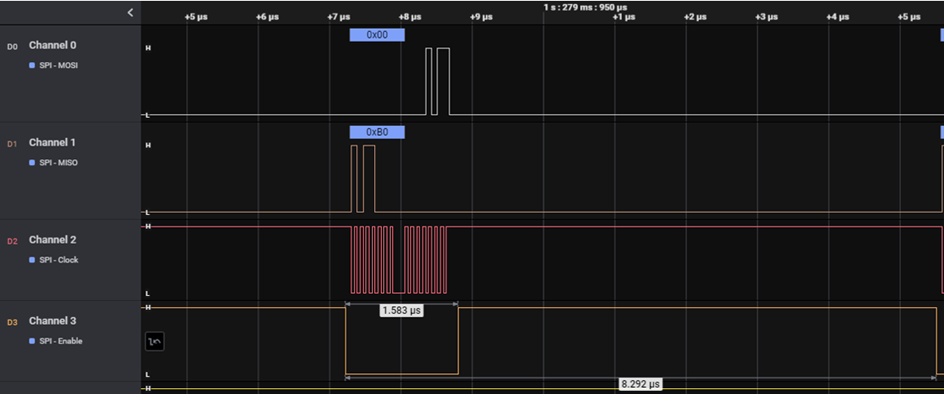
Task: Click the SPI - Enable analyzer tag
Action: (61, 341)
